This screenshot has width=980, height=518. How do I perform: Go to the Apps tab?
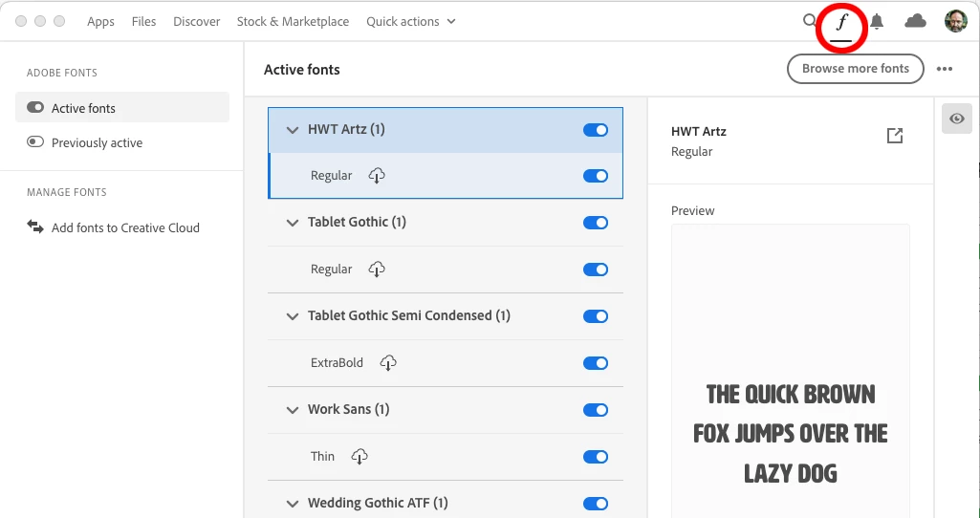(x=100, y=21)
